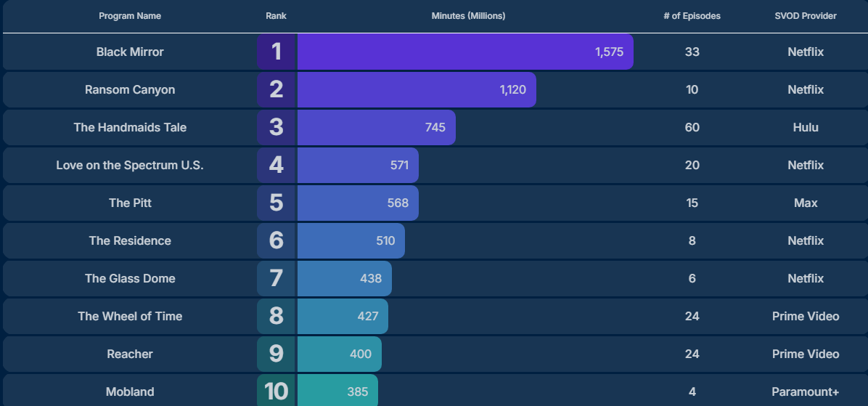
Task: Click the rank 1 badge
Action: [x=277, y=52]
